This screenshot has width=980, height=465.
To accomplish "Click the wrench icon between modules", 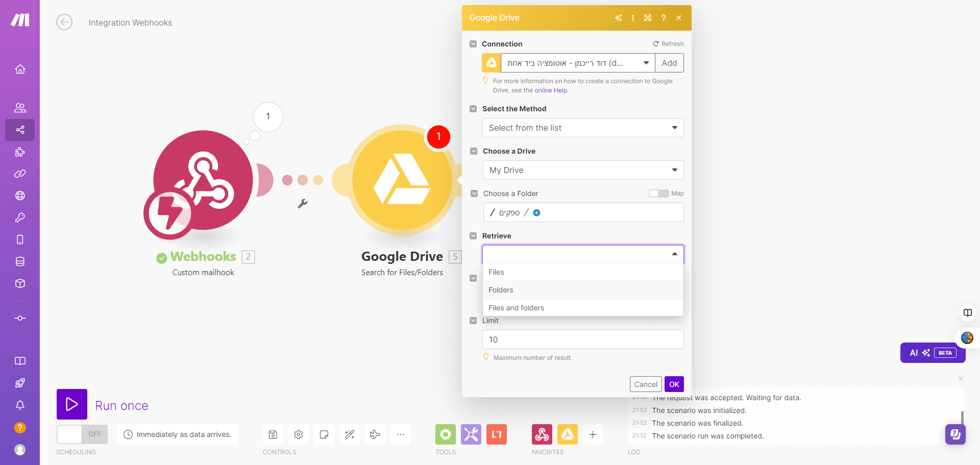I will coord(303,204).
